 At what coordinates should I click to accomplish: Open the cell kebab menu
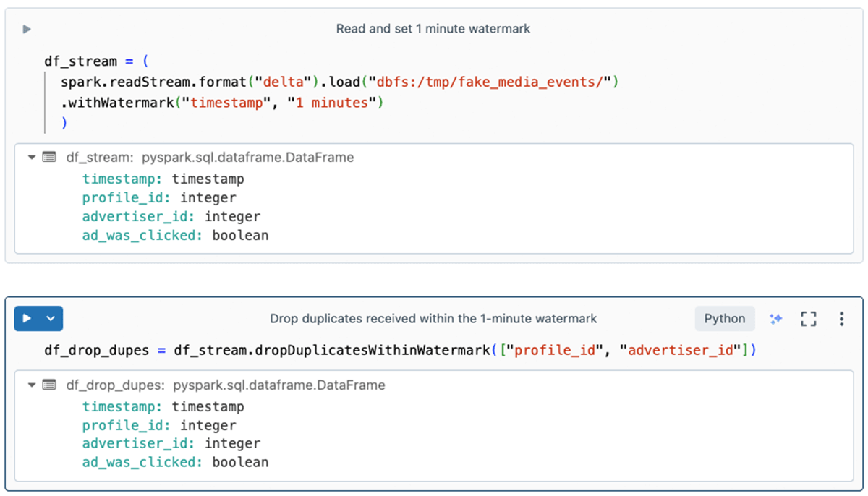coord(841,318)
